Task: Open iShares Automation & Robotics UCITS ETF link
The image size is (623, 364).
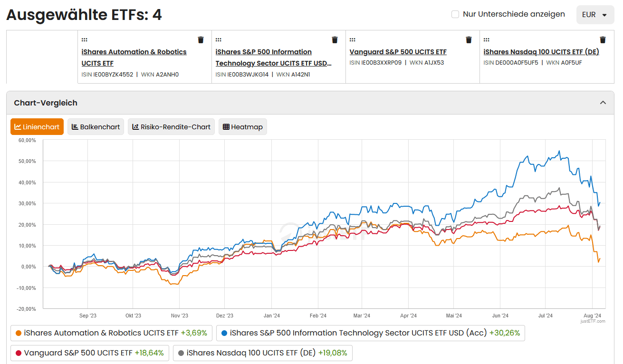Action: click(x=134, y=57)
